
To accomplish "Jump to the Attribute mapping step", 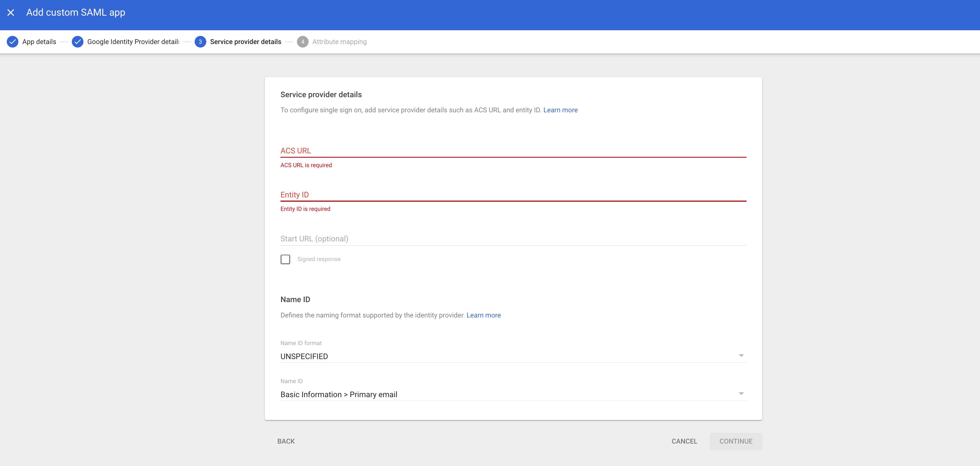I will [339, 42].
